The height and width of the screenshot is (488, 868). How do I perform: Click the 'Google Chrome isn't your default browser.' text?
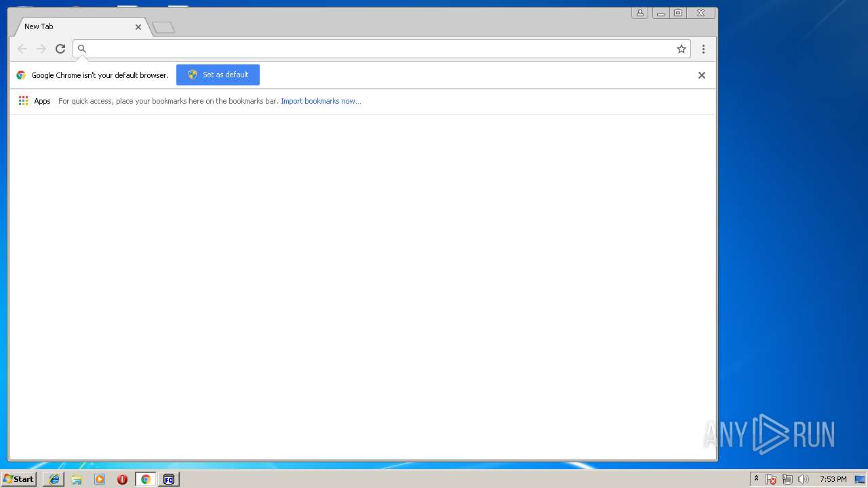(x=100, y=75)
